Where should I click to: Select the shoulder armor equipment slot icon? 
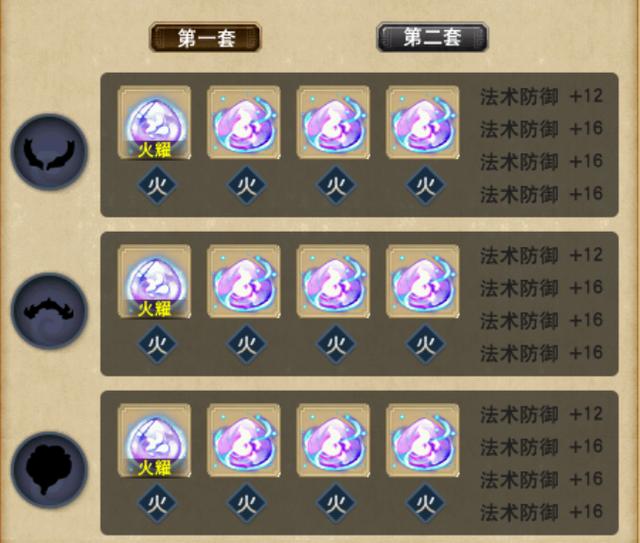[49, 311]
